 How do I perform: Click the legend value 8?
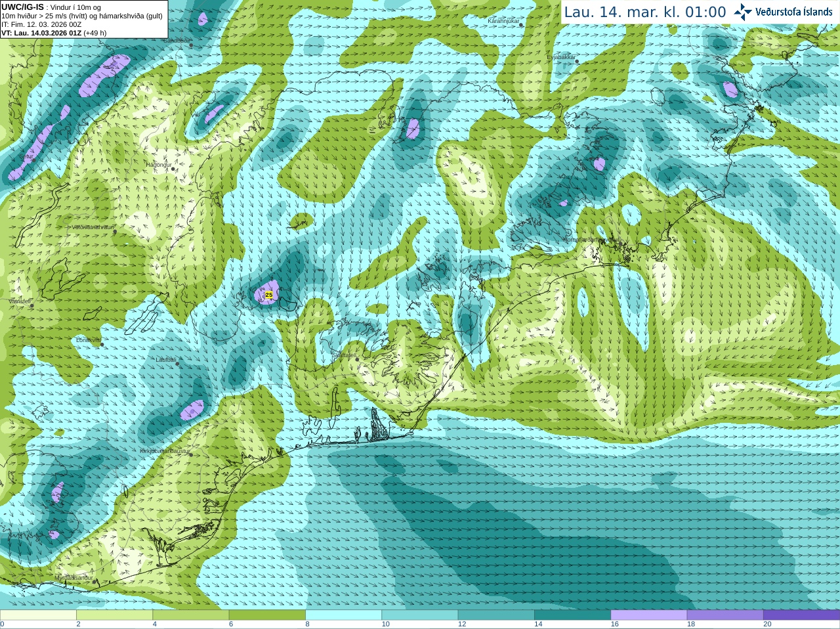(307, 624)
